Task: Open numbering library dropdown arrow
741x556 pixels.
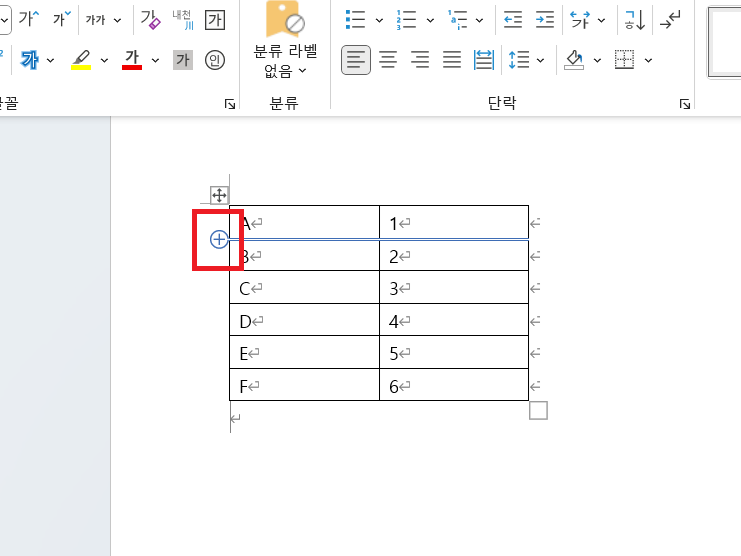Action: click(x=430, y=20)
